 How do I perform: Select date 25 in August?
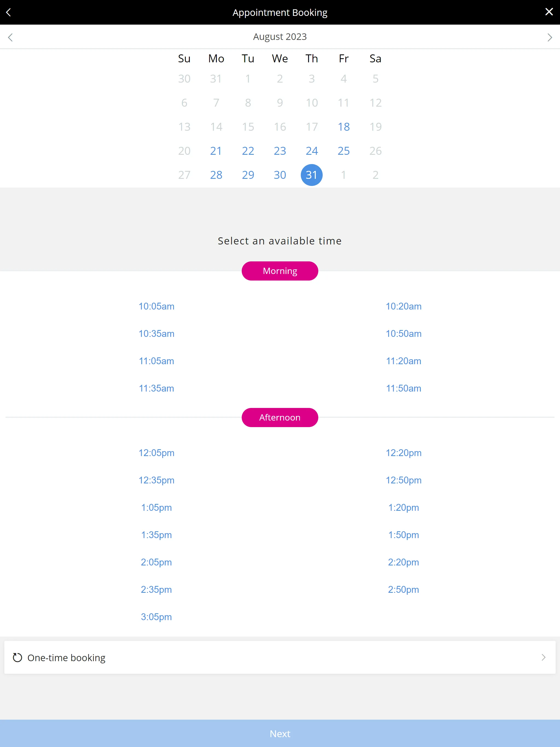coord(343,151)
